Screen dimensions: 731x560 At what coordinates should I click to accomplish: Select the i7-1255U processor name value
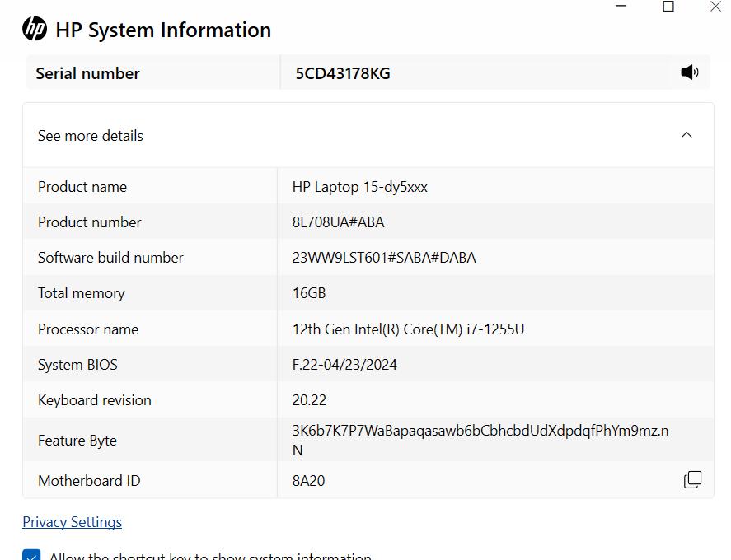point(408,329)
